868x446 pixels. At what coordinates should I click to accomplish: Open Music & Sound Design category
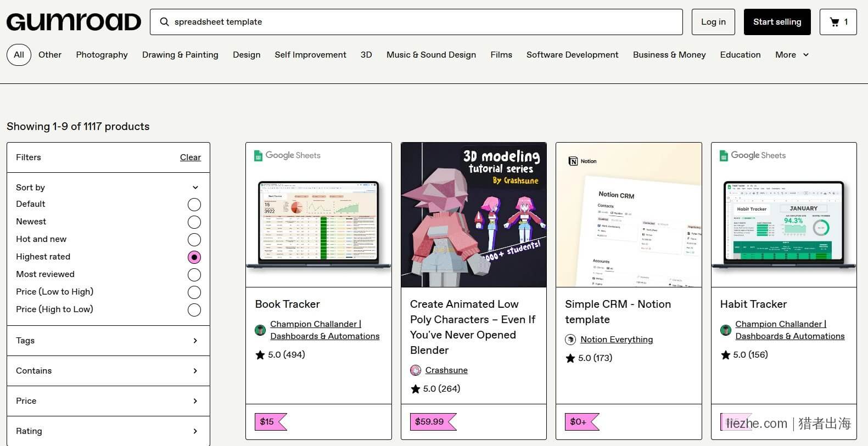431,55
